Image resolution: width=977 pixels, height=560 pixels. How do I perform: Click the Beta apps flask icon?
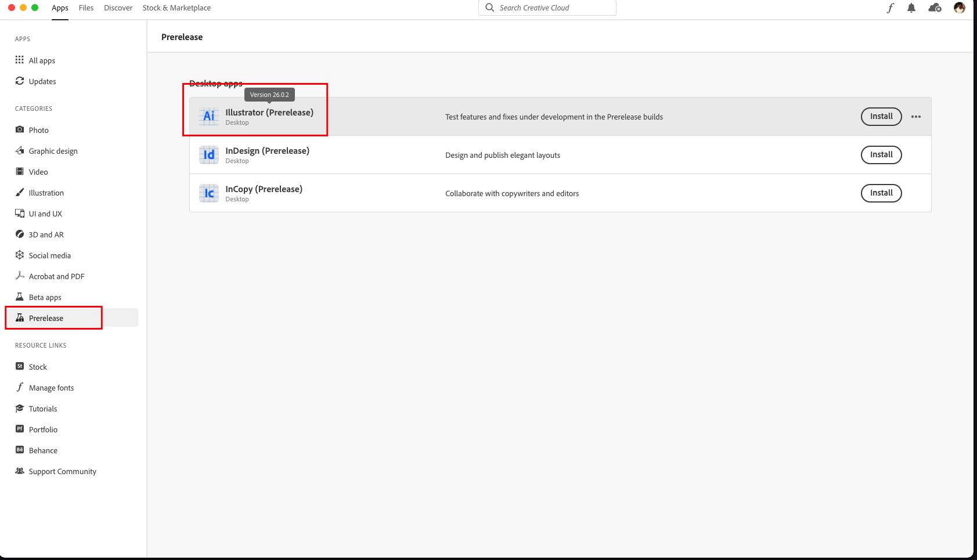(20, 297)
